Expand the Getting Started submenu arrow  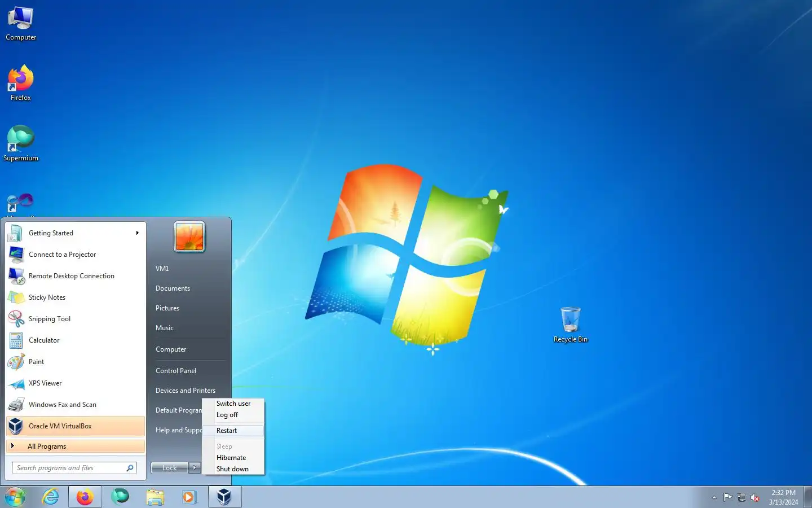tap(137, 233)
